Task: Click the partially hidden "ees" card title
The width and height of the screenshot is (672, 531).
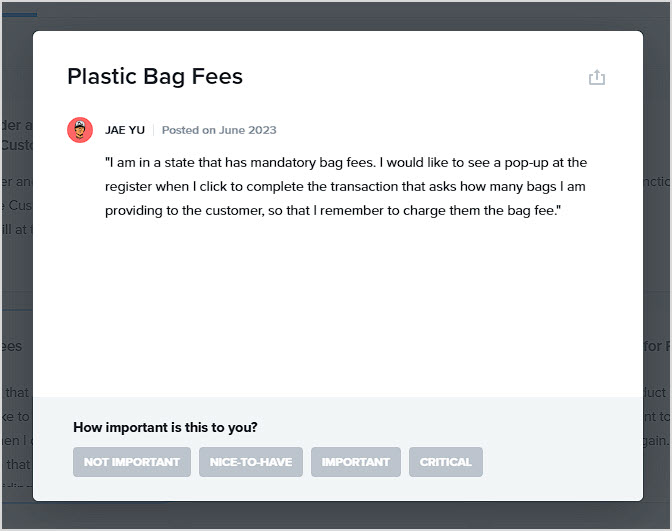Action: [12, 346]
